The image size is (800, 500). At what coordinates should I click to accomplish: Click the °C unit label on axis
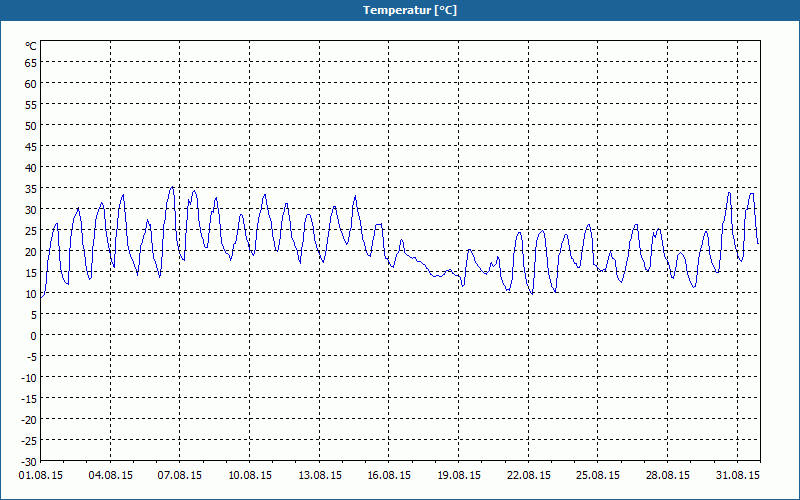[31, 46]
